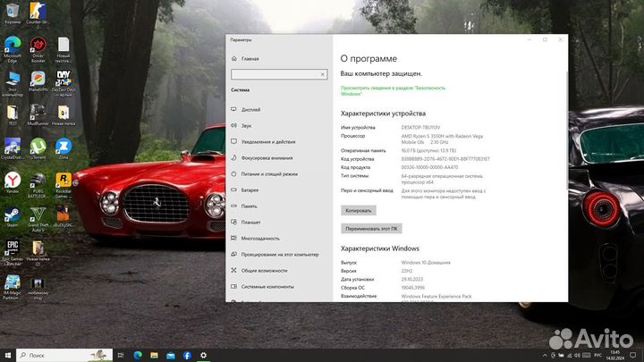Click the Копировать button under device specs
This screenshot has height=362, width=644.
pyautogui.click(x=358, y=211)
